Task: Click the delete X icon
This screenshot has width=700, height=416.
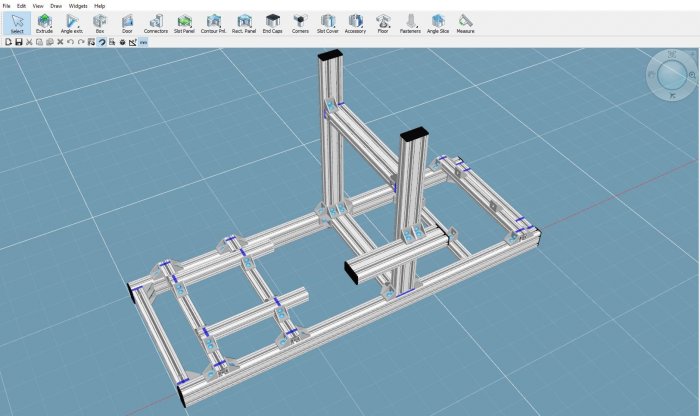Action: click(x=60, y=42)
